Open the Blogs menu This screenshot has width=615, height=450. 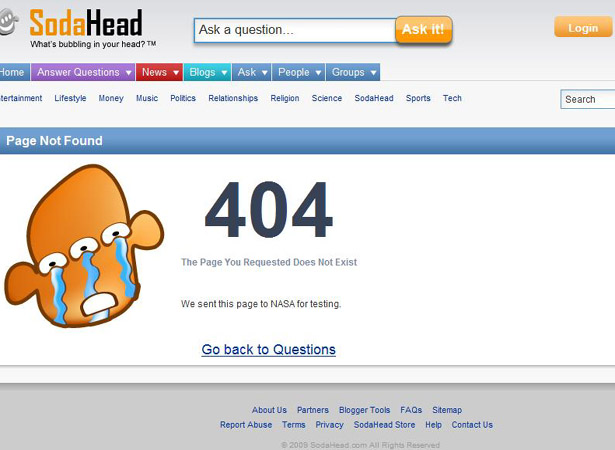point(207,72)
